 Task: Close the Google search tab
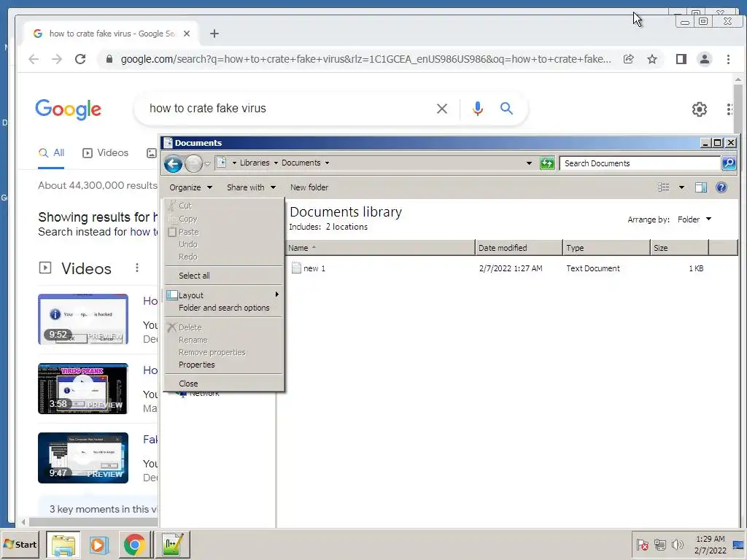coord(187,34)
